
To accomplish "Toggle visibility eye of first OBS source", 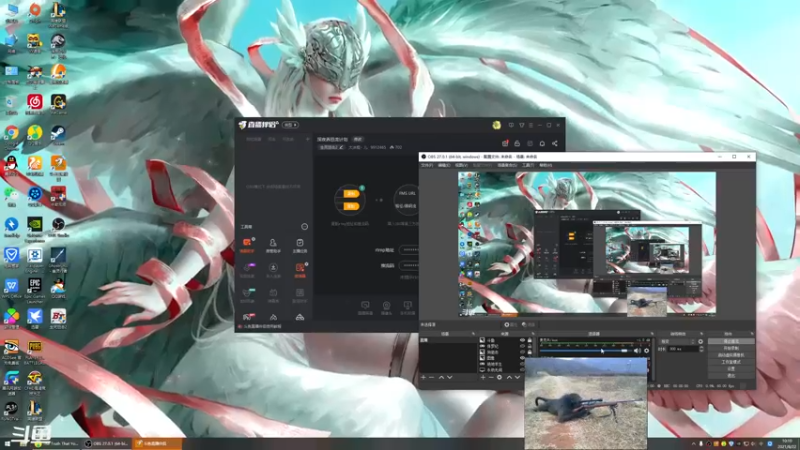I will point(522,340).
